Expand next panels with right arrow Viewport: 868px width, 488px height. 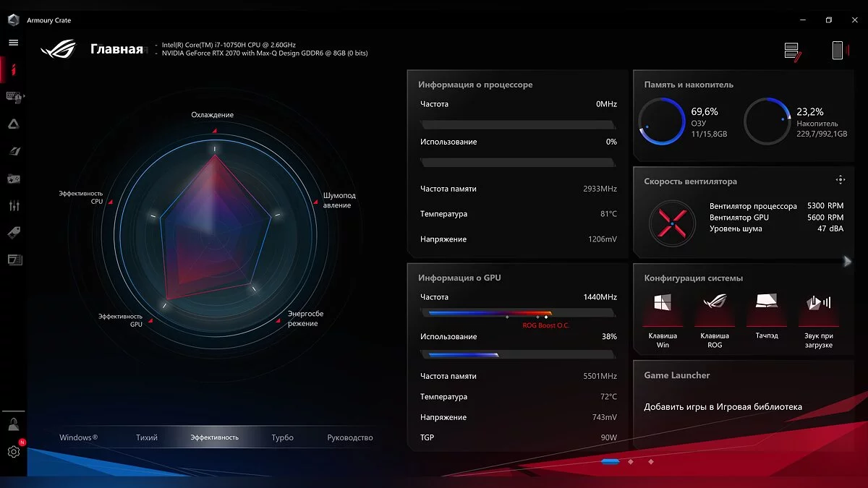click(x=847, y=262)
